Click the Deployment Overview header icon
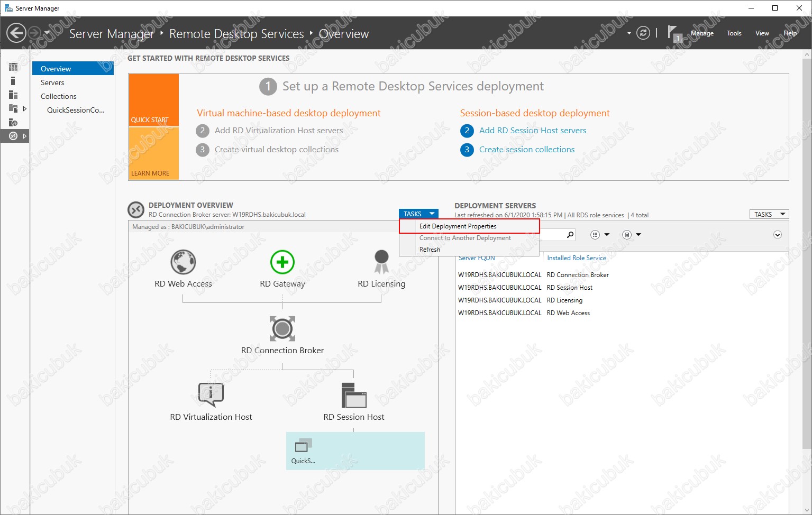Screen dimensions: 812x515 pos(136,210)
